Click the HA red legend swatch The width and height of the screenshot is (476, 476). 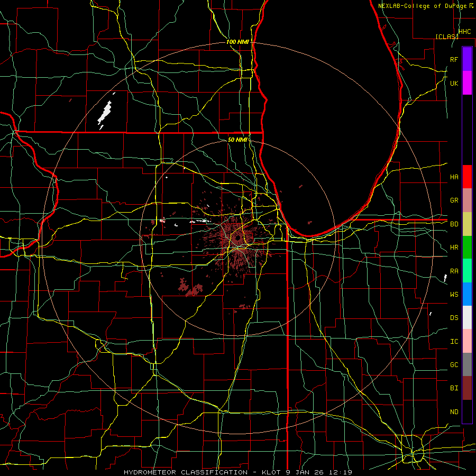point(467,177)
